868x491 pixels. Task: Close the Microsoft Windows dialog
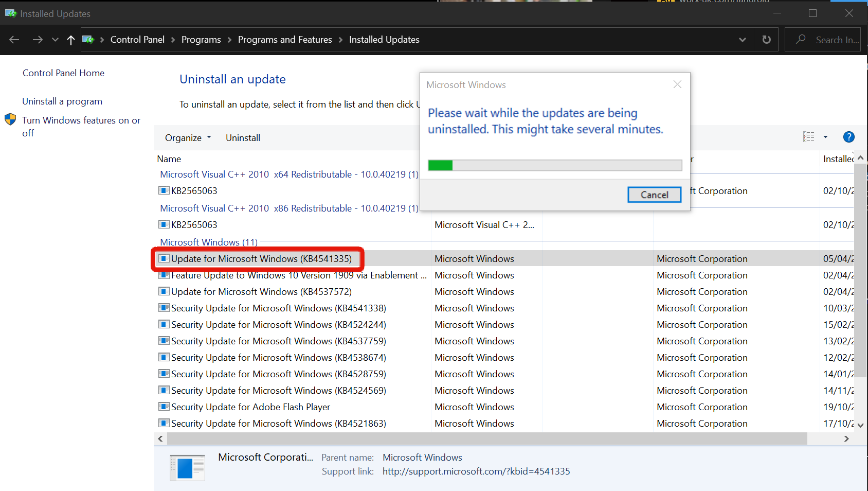tap(677, 84)
